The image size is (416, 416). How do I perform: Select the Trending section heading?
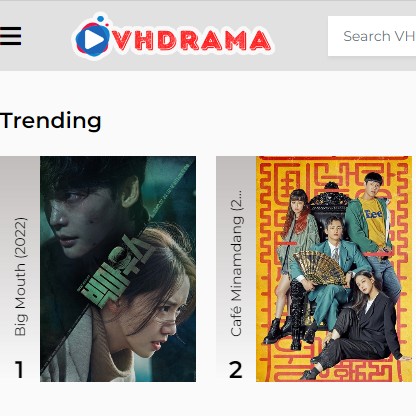(x=50, y=120)
